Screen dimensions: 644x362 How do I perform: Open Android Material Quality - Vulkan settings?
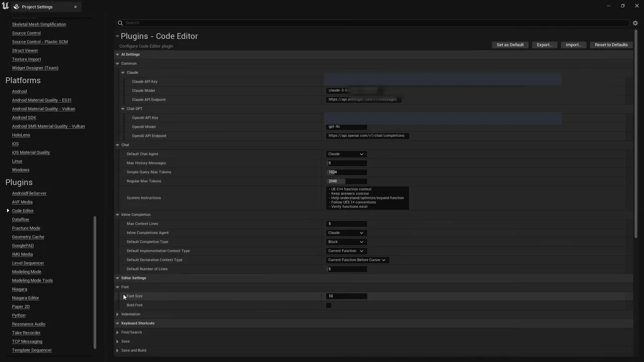coord(43,109)
